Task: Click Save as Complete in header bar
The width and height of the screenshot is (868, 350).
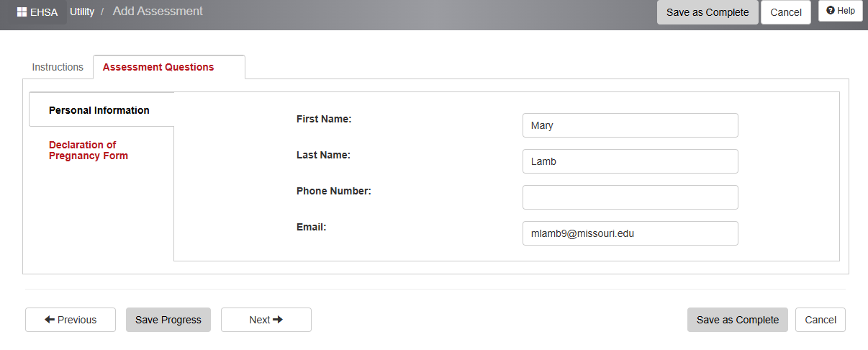Action: click(707, 12)
